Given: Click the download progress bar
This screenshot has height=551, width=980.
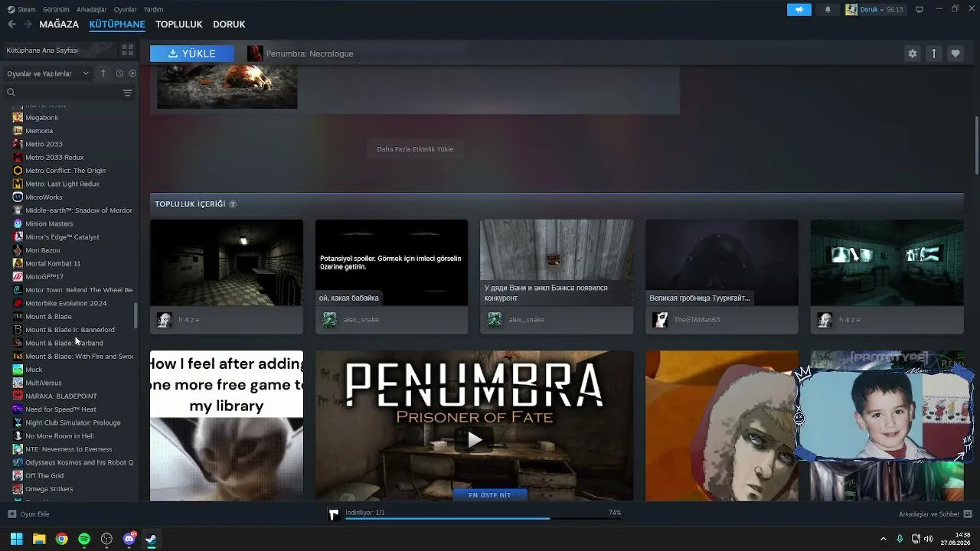Looking at the screenshot, I should (x=482, y=519).
